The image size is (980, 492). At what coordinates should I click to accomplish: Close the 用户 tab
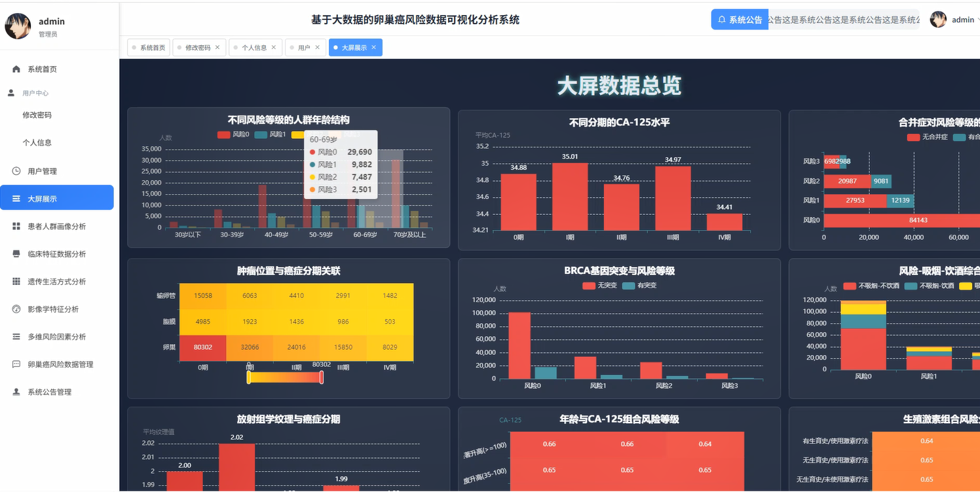316,47
